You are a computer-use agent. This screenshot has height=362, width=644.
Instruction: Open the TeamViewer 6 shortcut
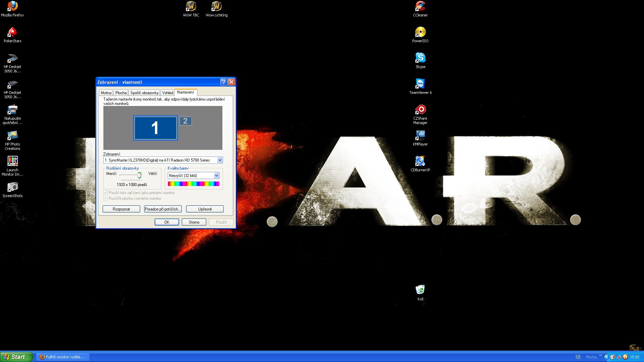(420, 84)
